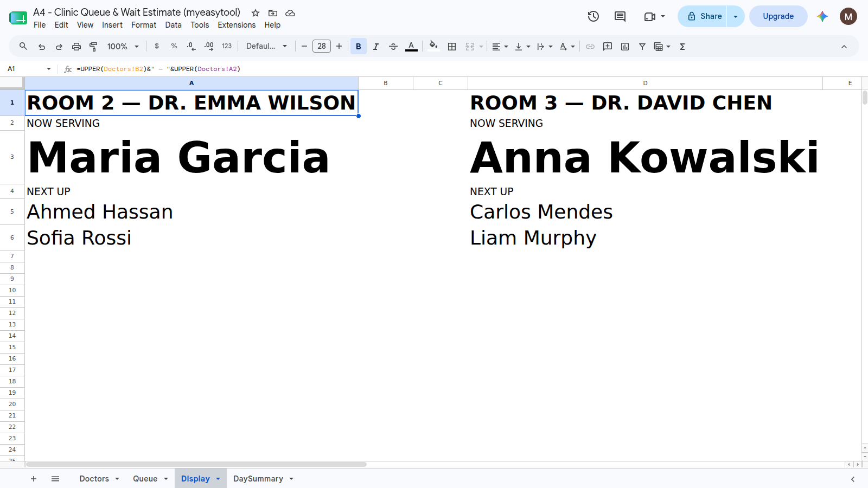The width and height of the screenshot is (868, 488).
Task: Open text rotation dropdown
Action: click(x=567, y=47)
